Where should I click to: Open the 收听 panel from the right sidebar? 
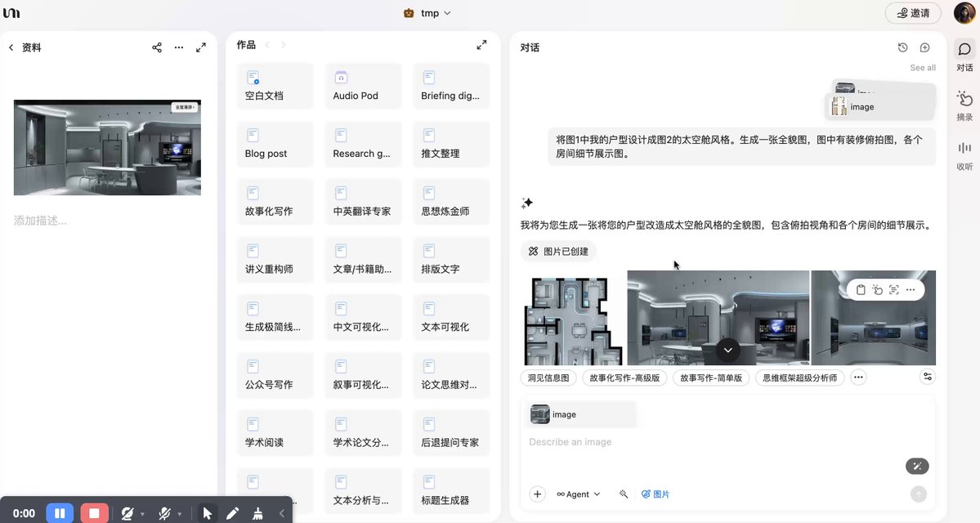(964, 154)
